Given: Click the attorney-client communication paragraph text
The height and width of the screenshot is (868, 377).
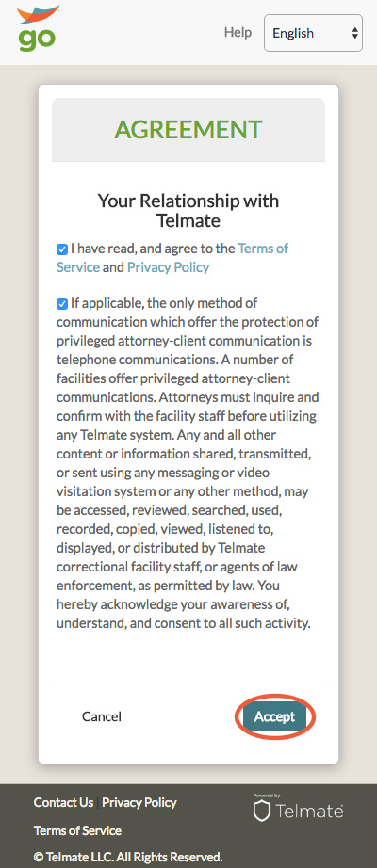Looking at the screenshot, I should [x=188, y=463].
